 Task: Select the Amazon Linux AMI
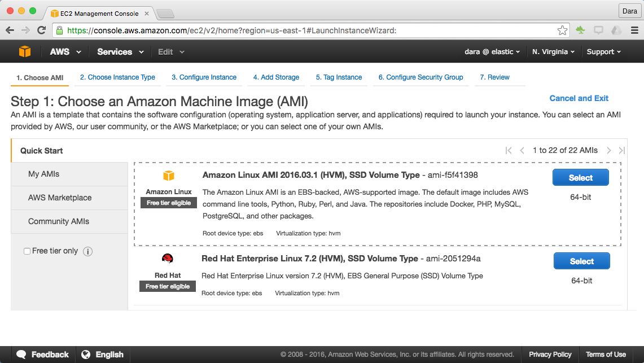pos(580,177)
